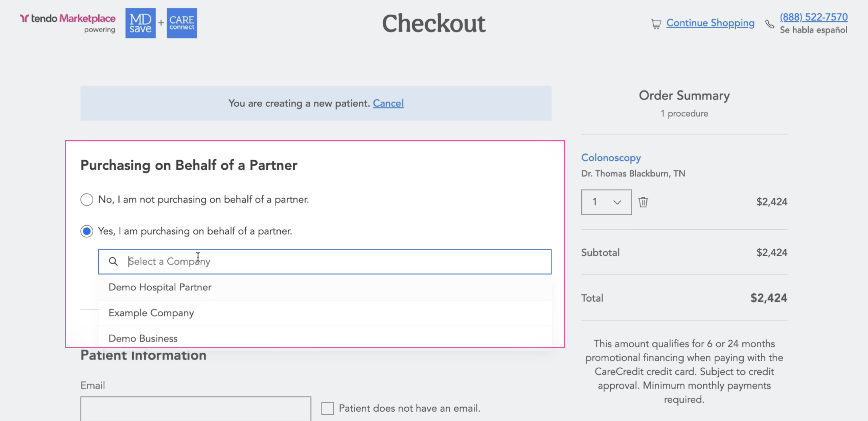This screenshot has height=421, width=868.
Task: Choose Demo Hospital Partner from the list
Action: click(x=325, y=287)
